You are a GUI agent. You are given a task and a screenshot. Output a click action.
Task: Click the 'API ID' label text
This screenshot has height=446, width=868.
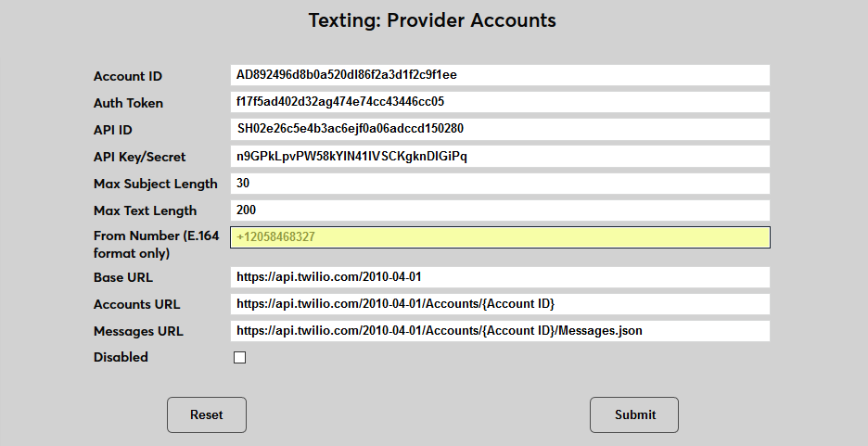113,130
